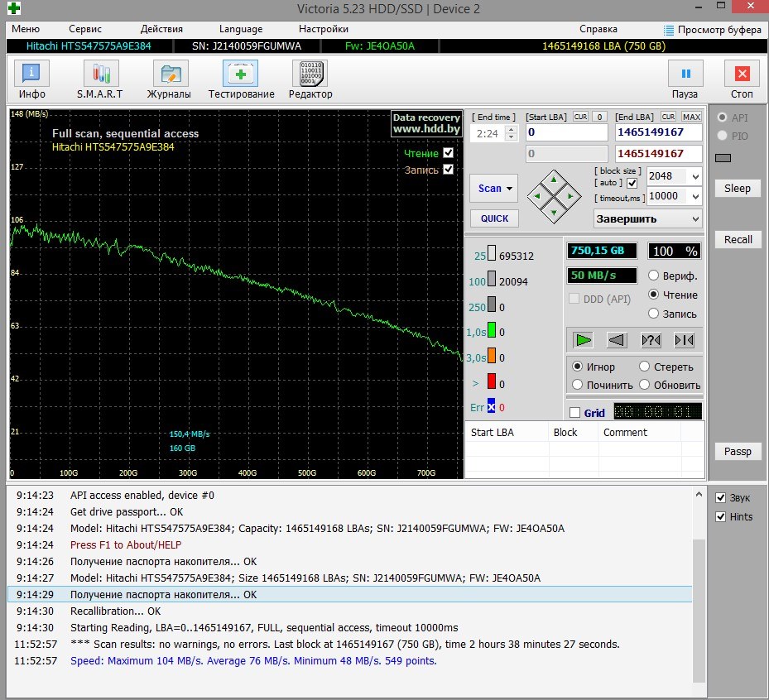This screenshot has width=769, height=700.
Task: Toggle the Чтение graph checkbox
Action: 448,153
